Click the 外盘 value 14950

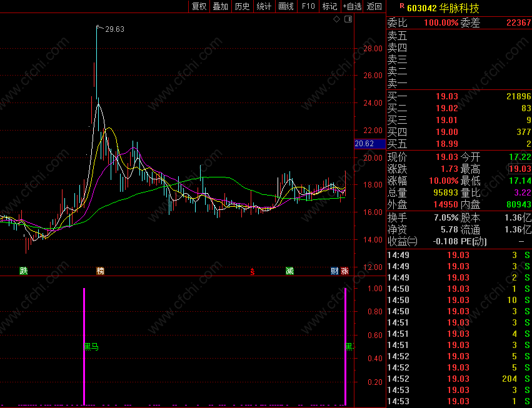tap(446, 204)
